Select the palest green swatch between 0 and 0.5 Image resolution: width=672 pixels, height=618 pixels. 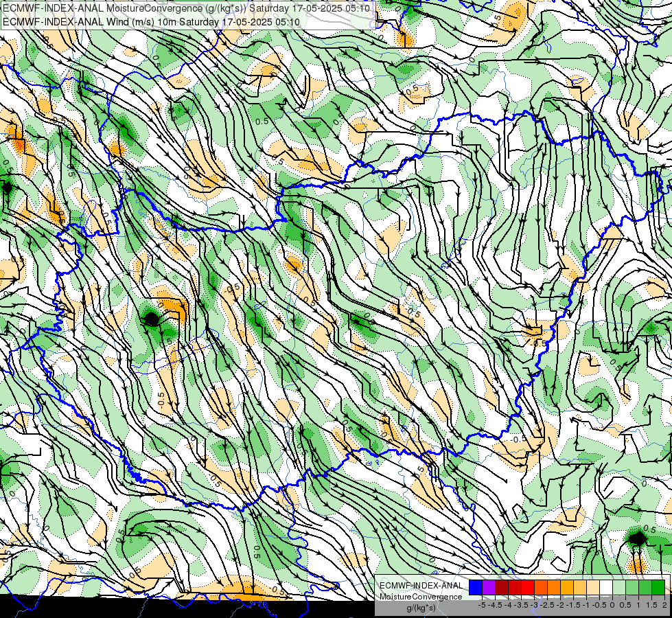[x=619, y=587]
